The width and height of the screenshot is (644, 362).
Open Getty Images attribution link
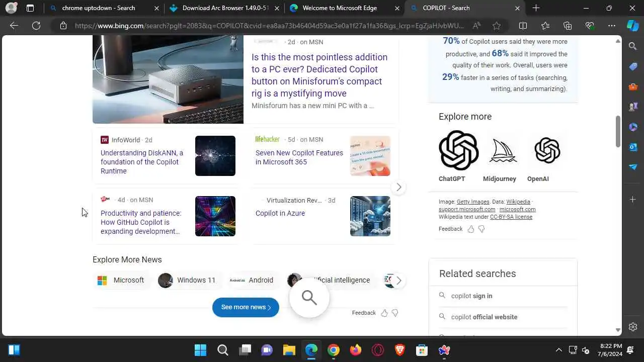pos(473,202)
